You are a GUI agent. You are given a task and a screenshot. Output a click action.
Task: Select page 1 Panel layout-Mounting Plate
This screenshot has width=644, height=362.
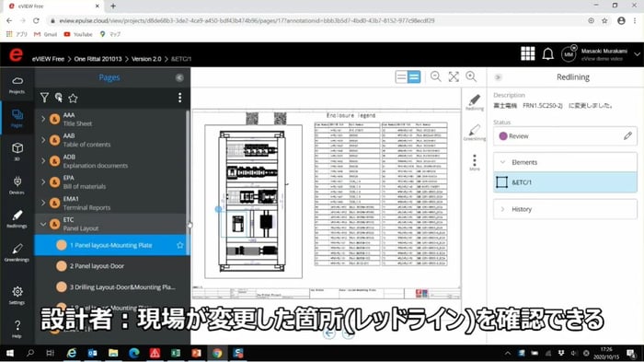point(111,245)
